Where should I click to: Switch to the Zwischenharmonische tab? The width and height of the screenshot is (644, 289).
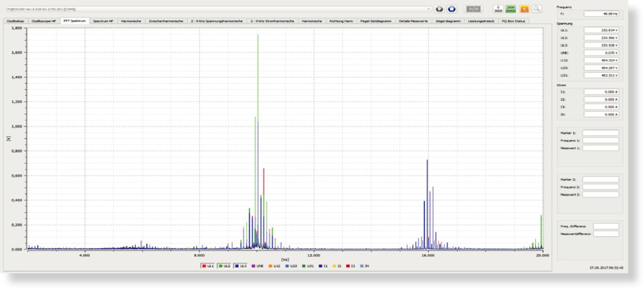[x=166, y=21]
